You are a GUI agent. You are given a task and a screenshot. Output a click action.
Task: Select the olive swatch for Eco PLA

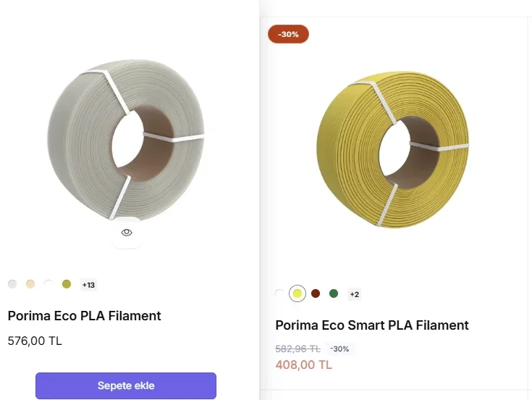coord(67,284)
